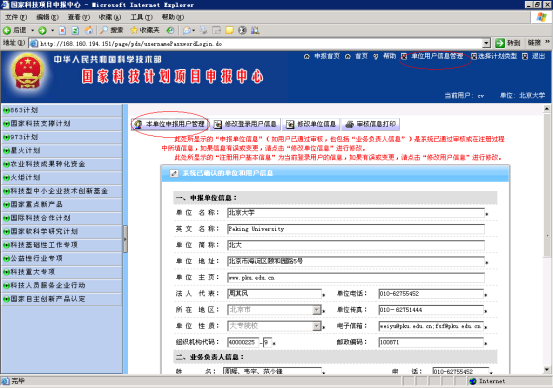This screenshot has width=553, height=388.
Task: Click the green Forward arrow button
Action: pos(42,30)
